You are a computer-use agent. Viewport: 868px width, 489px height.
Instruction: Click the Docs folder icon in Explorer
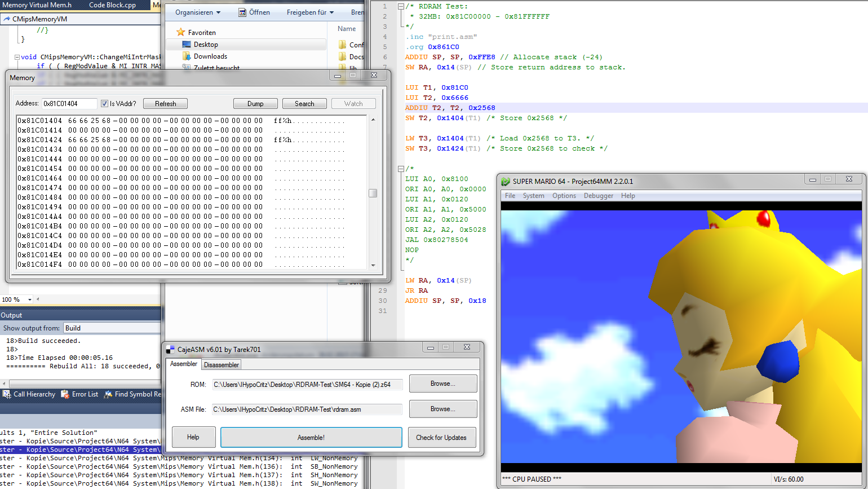point(343,56)
